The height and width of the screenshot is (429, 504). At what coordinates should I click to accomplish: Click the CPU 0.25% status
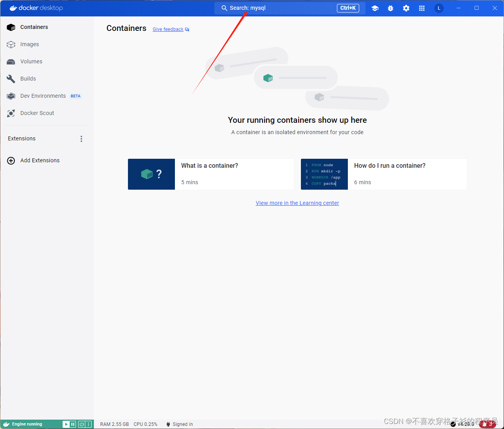(146, 424)
